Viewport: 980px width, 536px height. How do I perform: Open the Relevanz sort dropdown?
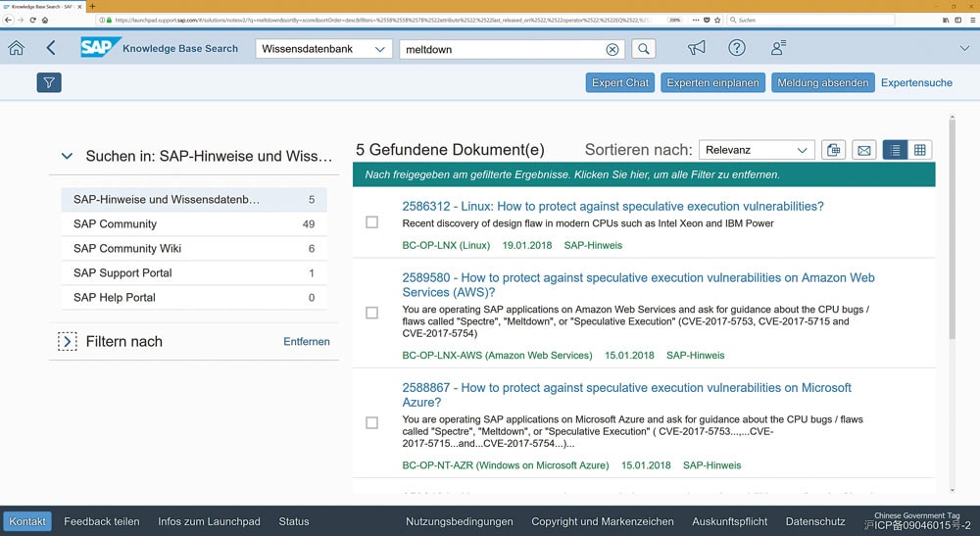point(757,150)
